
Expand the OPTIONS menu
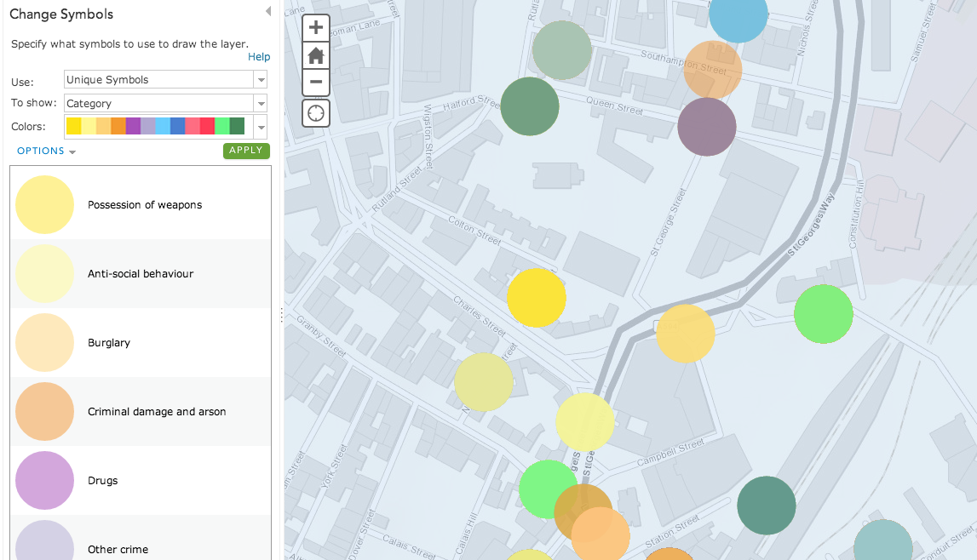[46, 151]
